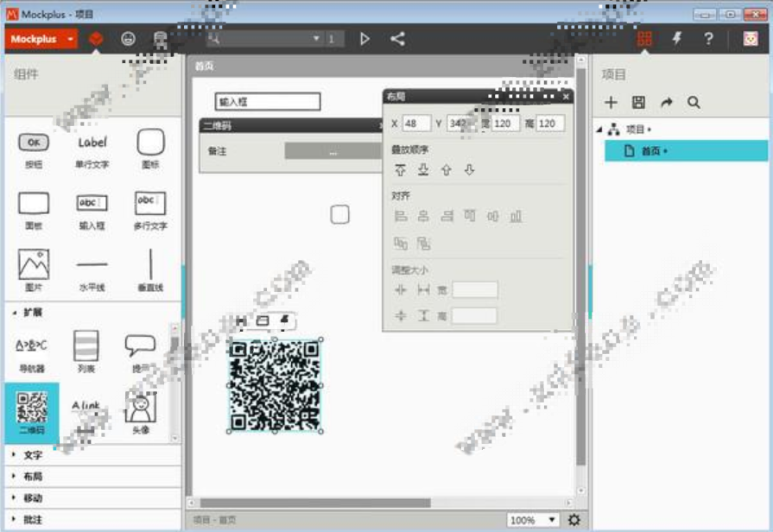Click the 高 field showing 120
Image resolution: width=773 pixels, height=532 pixels.
(550, 123)
